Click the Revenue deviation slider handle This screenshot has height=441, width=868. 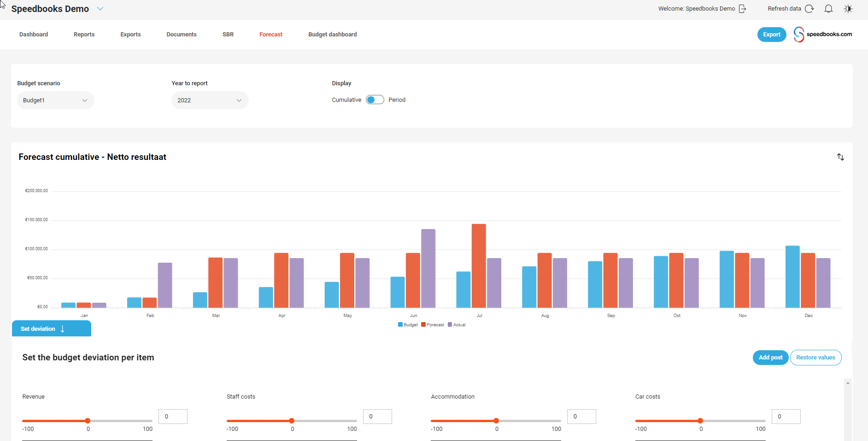tap(88, 421)
